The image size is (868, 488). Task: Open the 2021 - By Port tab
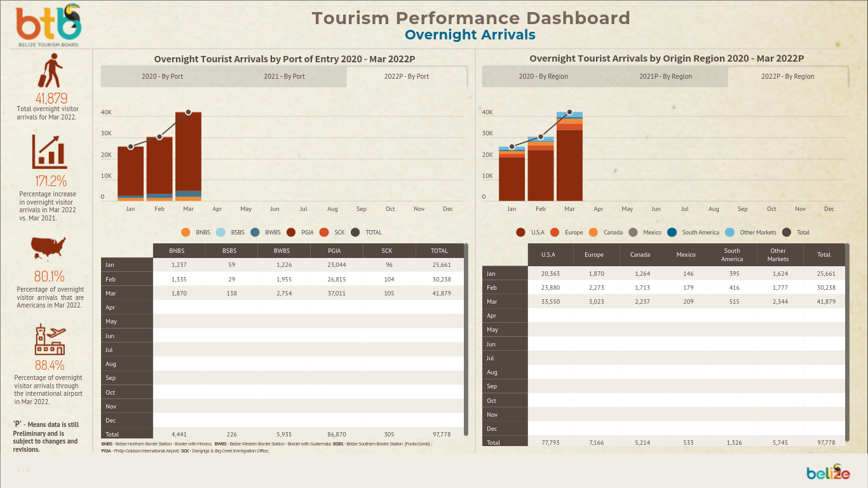[x=284, y=76]
